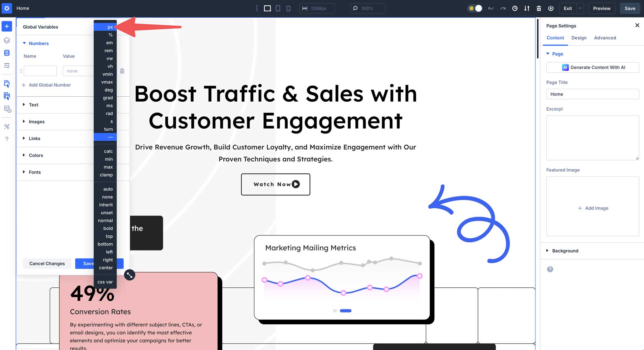Select the rem unit in the dropdown

coord(108,50)
